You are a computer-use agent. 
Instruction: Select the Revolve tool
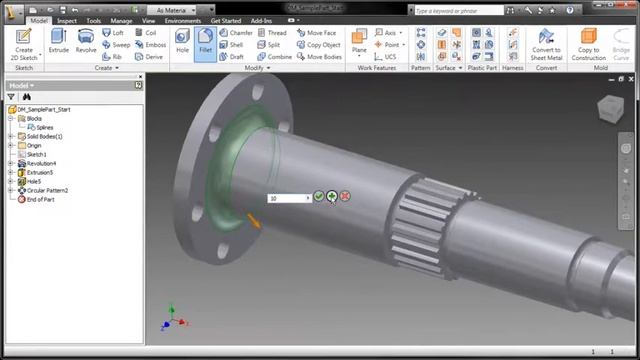86,41
